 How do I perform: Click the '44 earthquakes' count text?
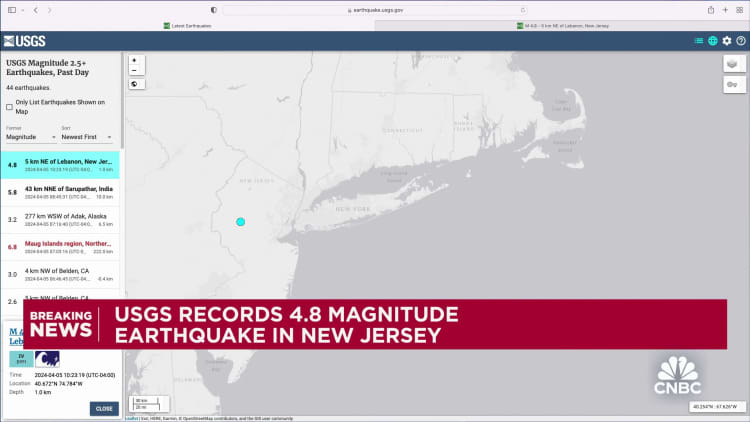coord(28,88)
